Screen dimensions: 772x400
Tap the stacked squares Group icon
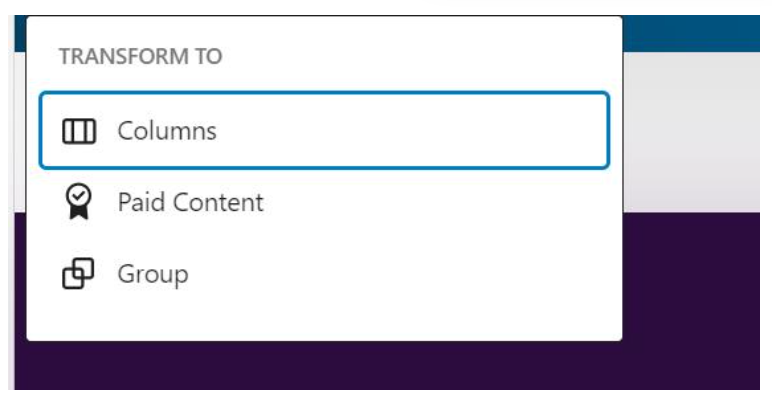pyautogui.click(x=79, y=274)
